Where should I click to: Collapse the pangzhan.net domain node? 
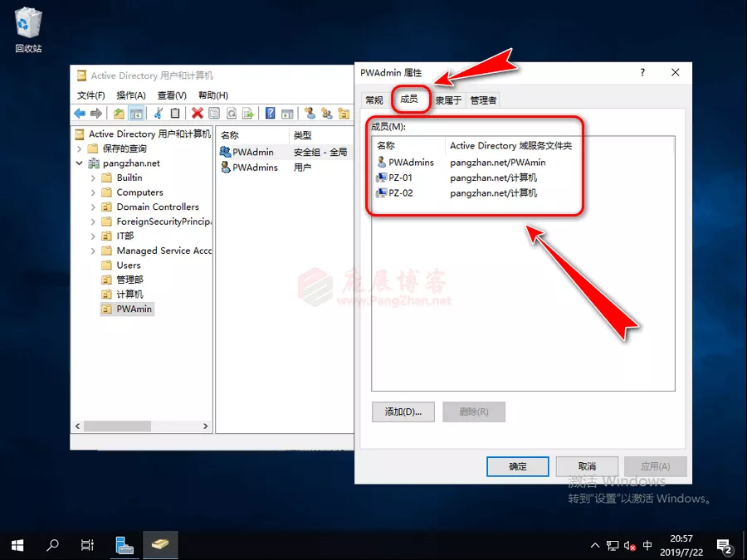point(80,163)
